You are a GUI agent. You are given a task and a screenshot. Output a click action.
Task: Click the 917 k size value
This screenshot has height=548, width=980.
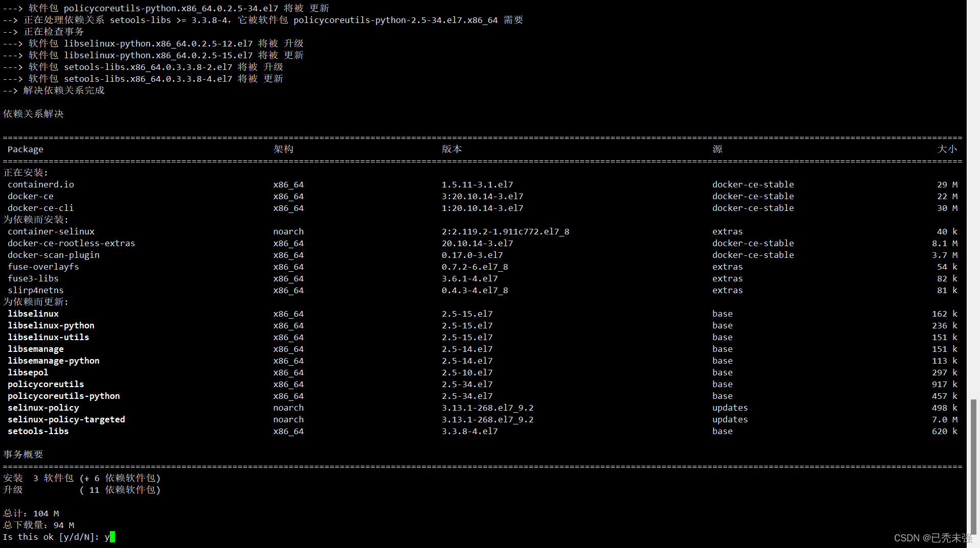coord(945,384)
